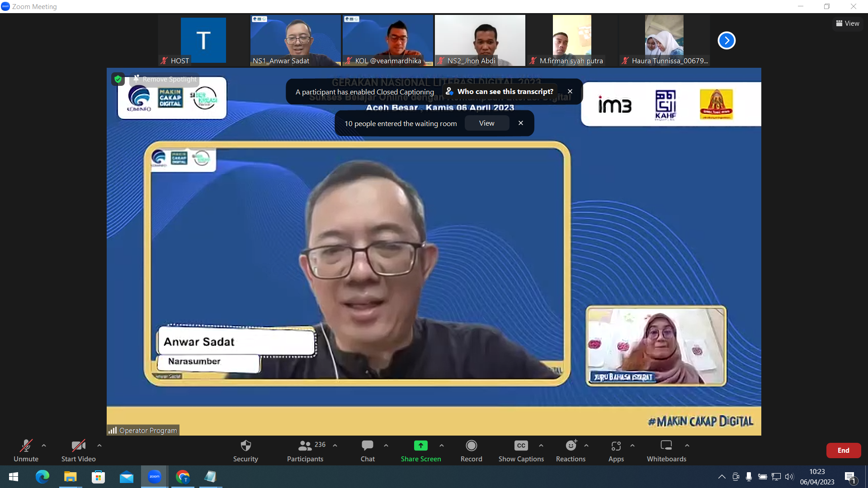Open network settings tray icon
868x488 pixels.
[x=776, y=477]
